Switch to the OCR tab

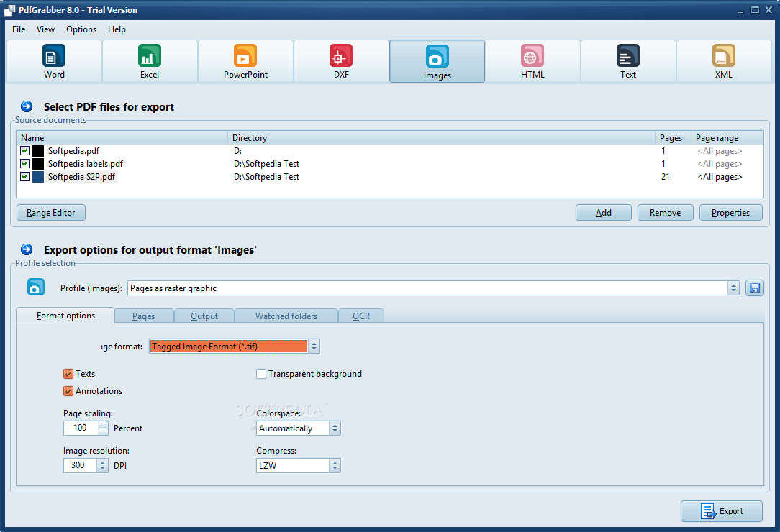point(361,316)
